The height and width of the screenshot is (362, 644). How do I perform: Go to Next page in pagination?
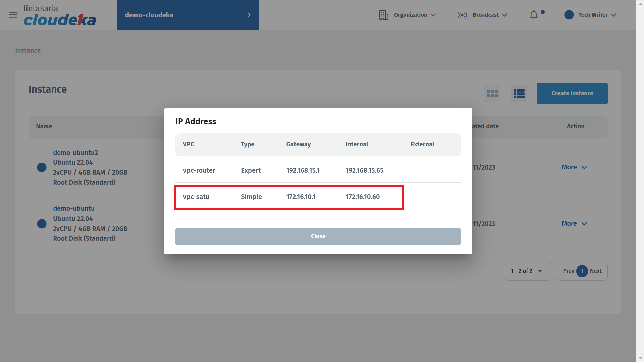tap(596, 271)
